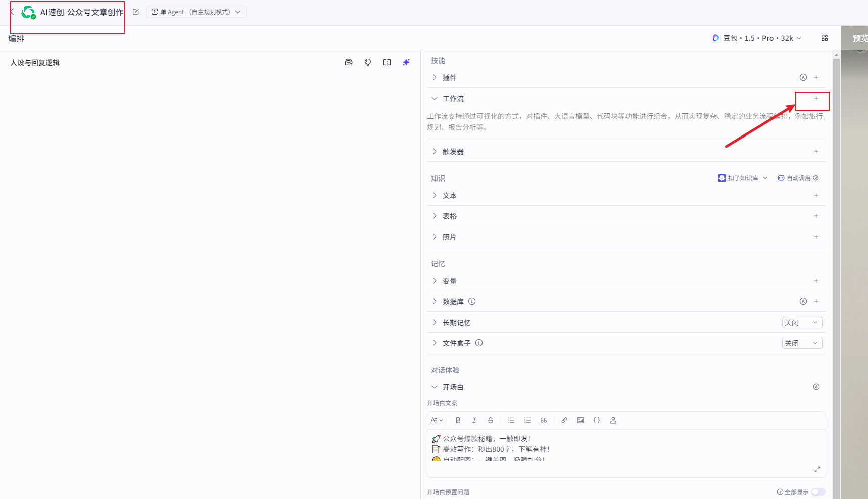Expand the 照片 knowledge section

tap(435, 237)
